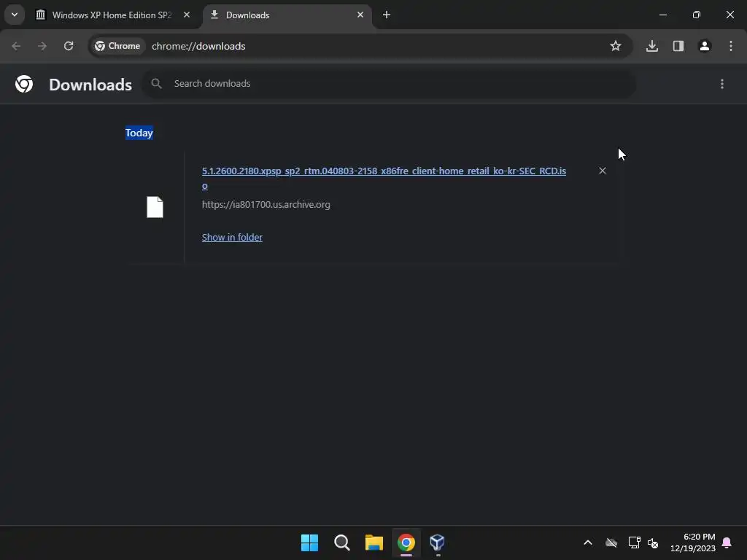Close the Downloads tab
The image size is (747, 560).
click(x=360, y=15)
